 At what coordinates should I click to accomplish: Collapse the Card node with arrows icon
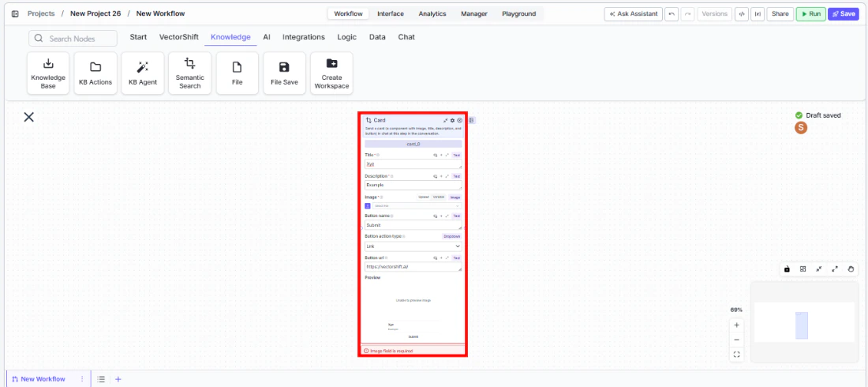pos(446,120)
